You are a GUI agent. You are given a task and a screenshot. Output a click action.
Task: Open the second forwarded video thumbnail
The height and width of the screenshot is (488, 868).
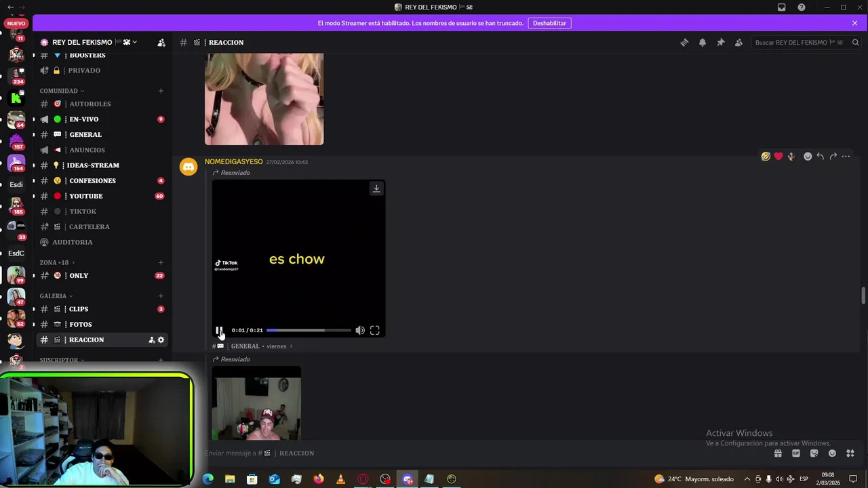click(x=256, y=403)
